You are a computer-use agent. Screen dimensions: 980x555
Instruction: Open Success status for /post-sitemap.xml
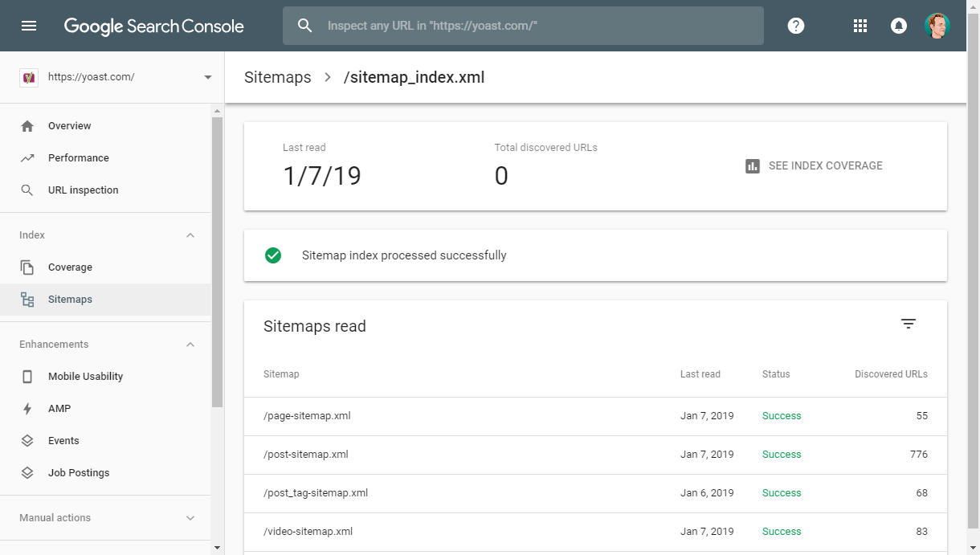click(x=781, y=454)
